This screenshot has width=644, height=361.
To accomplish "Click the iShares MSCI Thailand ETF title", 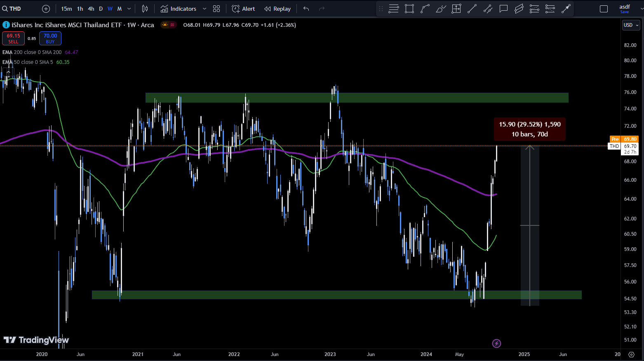I will pos(83,25).
